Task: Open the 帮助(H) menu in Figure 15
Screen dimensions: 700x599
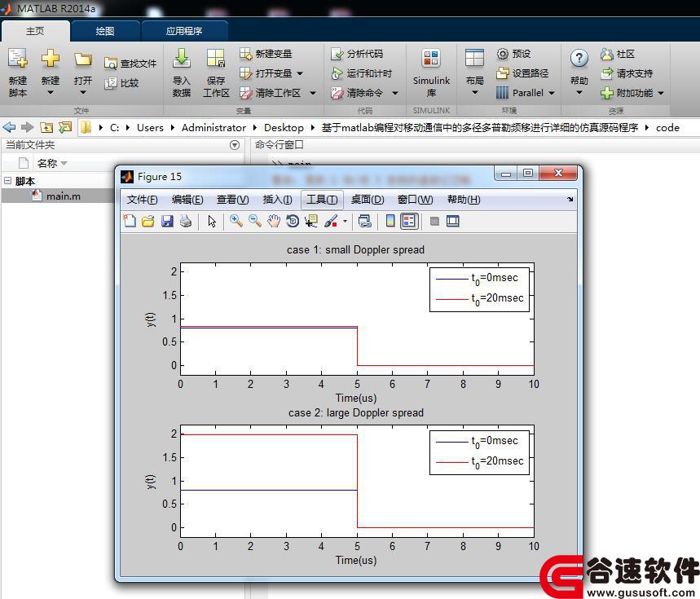Action: 464,200
